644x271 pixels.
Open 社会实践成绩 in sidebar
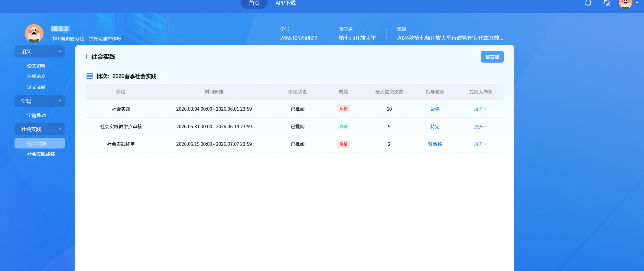click(41, 154)
